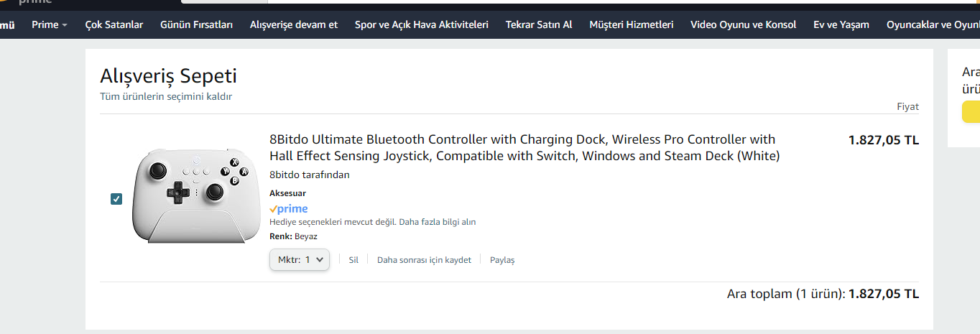Screen dimensions: 980x334
Task: Open Ev ve Yaşam category
Action: coord(841,24)
